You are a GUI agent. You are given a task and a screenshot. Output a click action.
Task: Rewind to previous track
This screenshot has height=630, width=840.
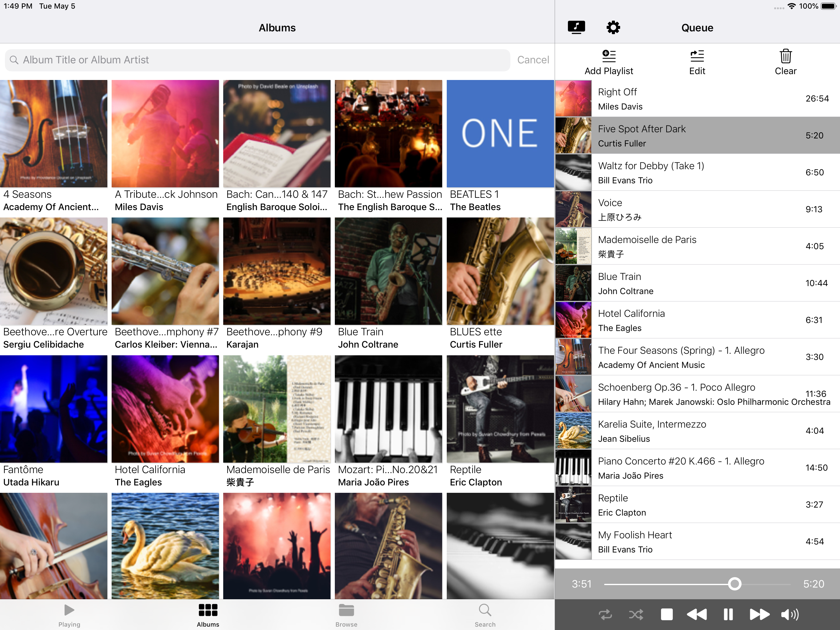point(697,614)
